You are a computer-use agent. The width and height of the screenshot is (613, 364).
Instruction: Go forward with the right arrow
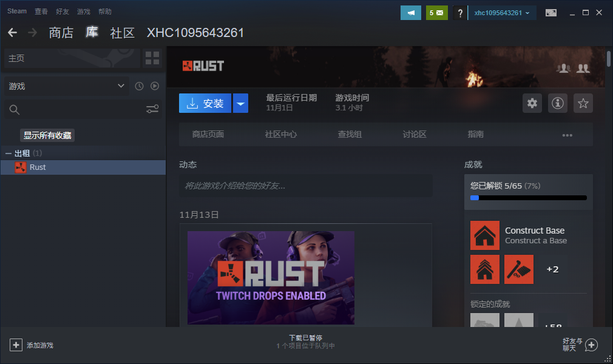(32, 32)
